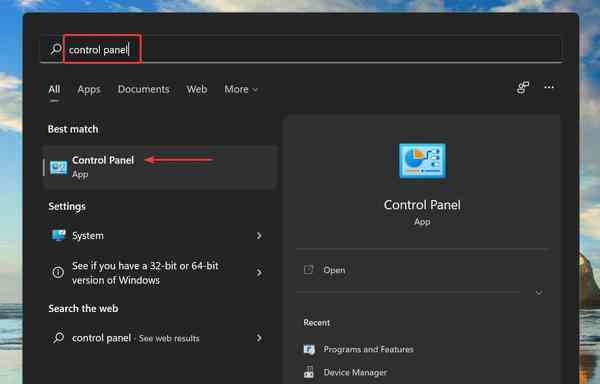Expand the web results chevron

259,338
